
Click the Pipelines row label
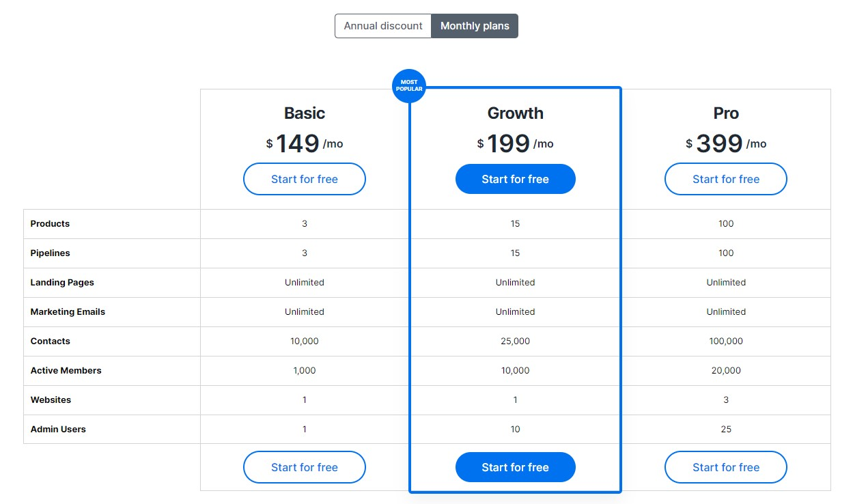[x=51, y=253]
